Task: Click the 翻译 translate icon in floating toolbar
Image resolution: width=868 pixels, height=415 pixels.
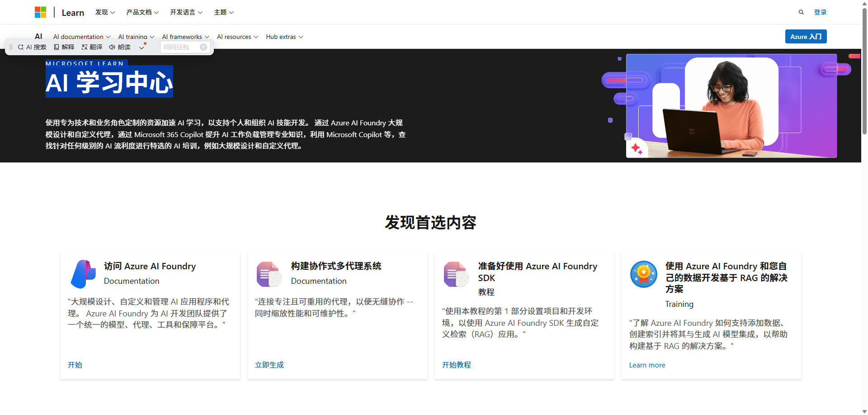Action: (x=85, y=47)
